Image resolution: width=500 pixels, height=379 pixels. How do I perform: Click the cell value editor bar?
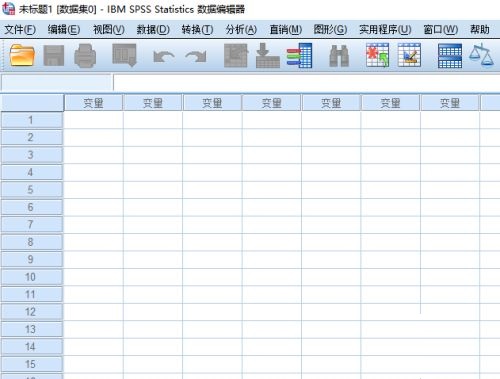[x=307, y=83]
